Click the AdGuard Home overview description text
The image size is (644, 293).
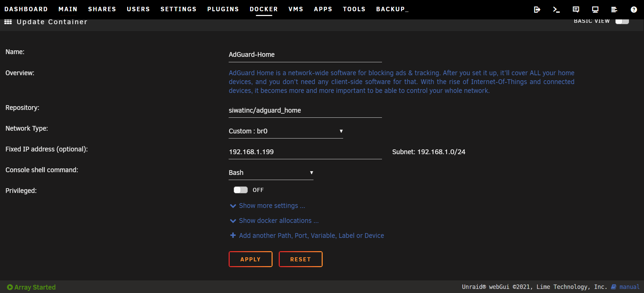coord(401,82)
